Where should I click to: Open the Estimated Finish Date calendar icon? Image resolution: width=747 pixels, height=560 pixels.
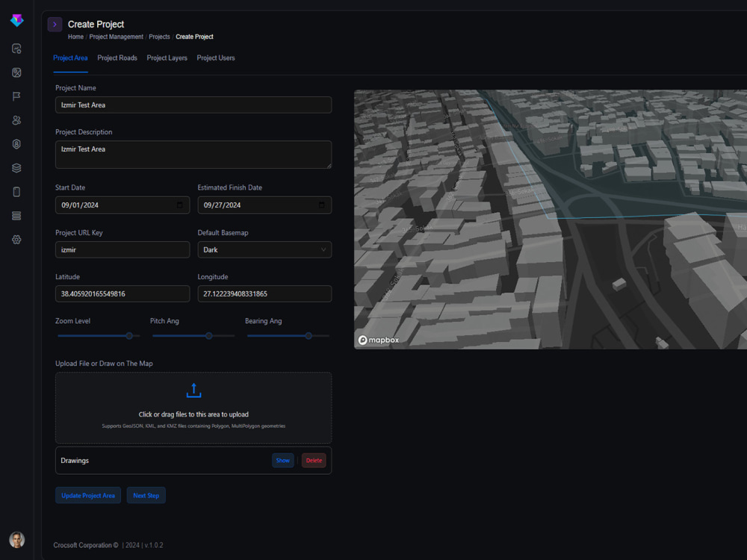click(x=321, y=205)
